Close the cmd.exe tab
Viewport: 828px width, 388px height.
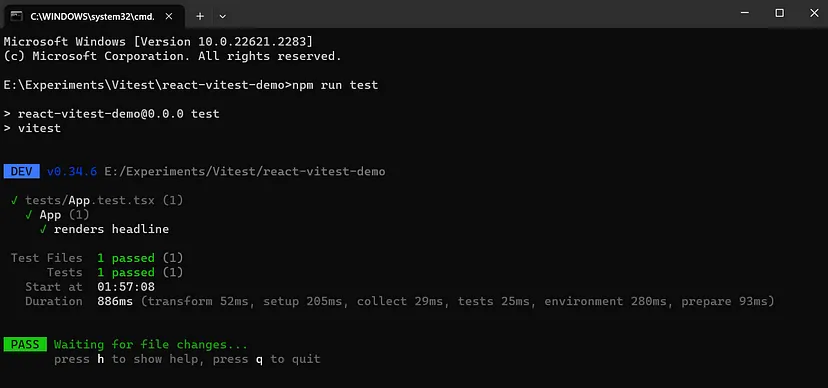coord(168,16)
